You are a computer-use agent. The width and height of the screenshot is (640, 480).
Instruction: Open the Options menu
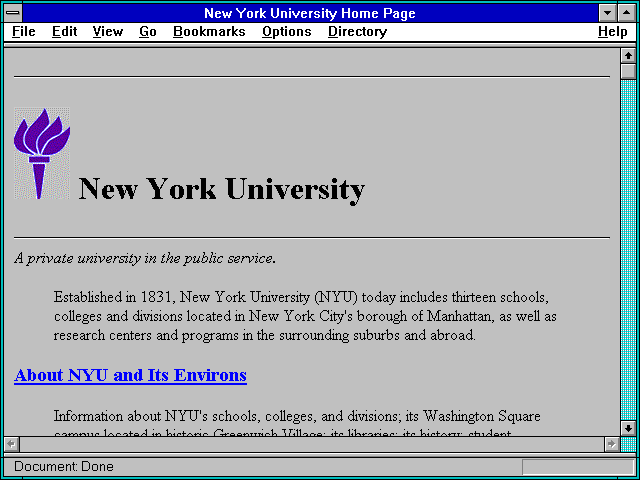click(x=287, y=32)
